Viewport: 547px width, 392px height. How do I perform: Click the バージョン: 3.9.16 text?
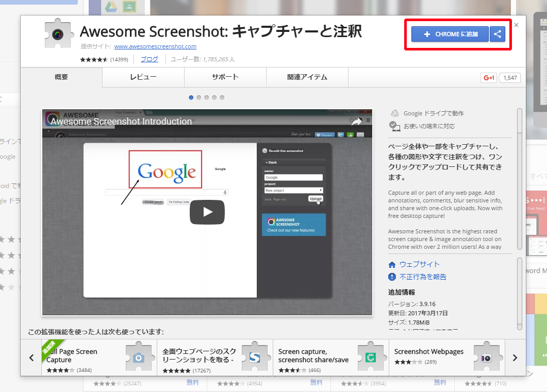click(411, 304)
